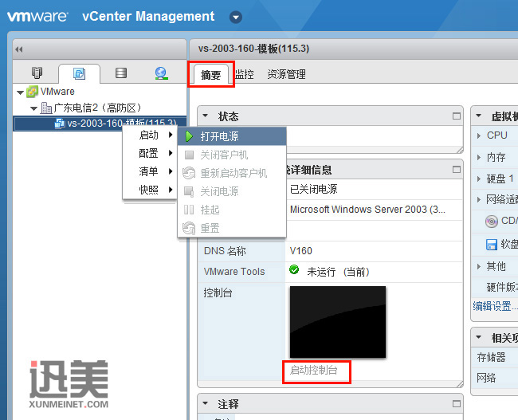Choose 重置 reset menu entry
The image size is (518, 420).
click(x=232, y=228)
